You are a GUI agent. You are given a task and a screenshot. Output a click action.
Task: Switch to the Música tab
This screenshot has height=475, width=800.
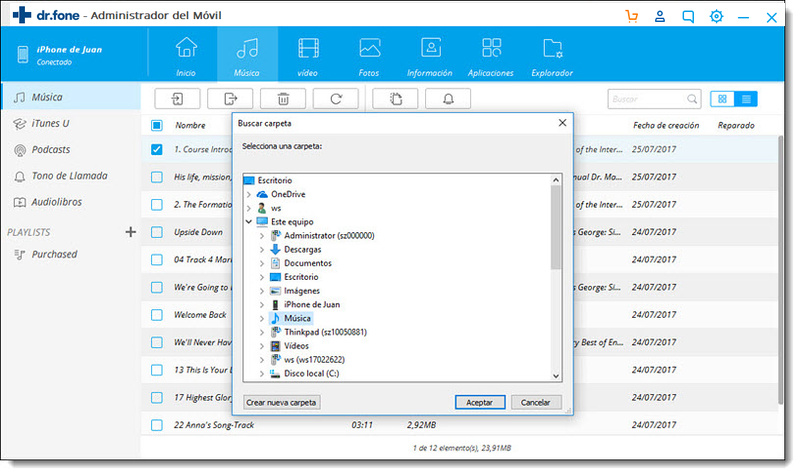click(x=247, y=55)
